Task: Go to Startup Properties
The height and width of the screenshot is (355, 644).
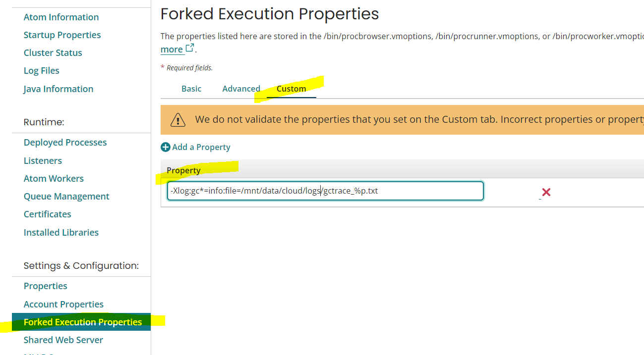Action: click(62, 35)
